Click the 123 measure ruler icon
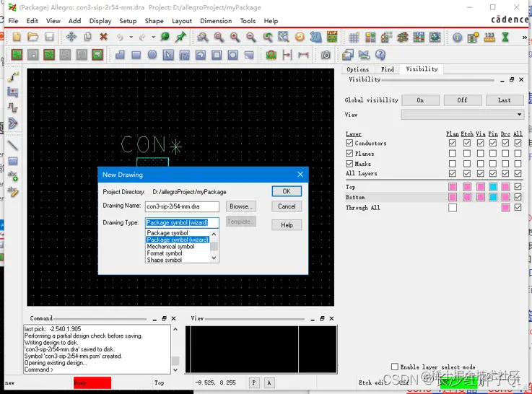 click(489, 37)
